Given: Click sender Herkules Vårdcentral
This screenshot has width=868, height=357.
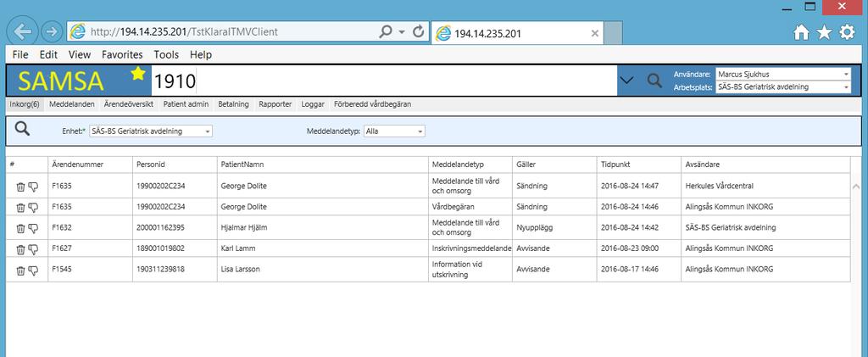Looking at the screenshot, I should point(719,186).
